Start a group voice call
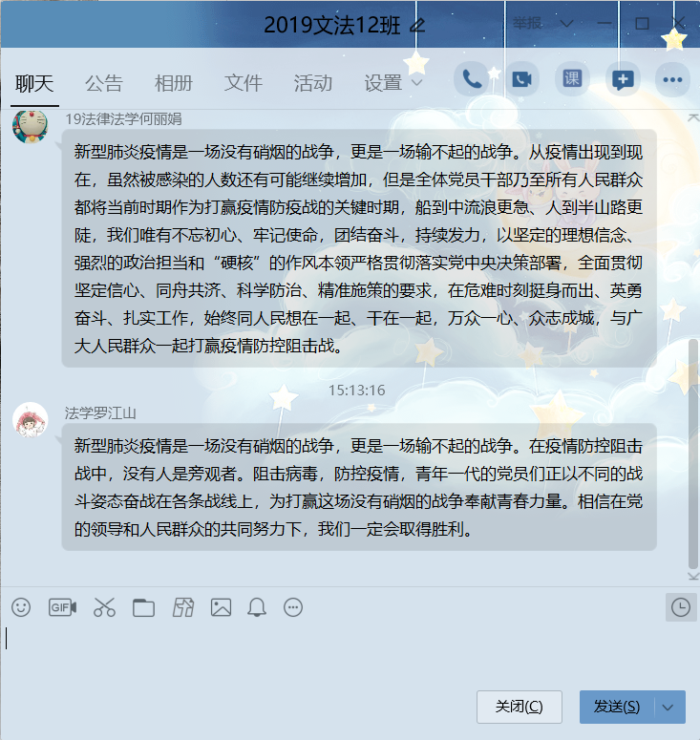 [471, 79]
